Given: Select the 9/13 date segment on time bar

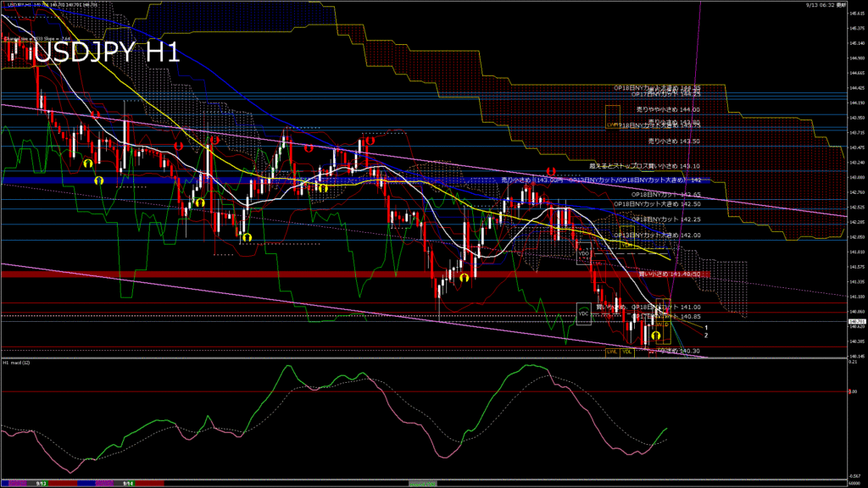Looking at the screenshot, I should pyautogui.click(x=41, y=483).
